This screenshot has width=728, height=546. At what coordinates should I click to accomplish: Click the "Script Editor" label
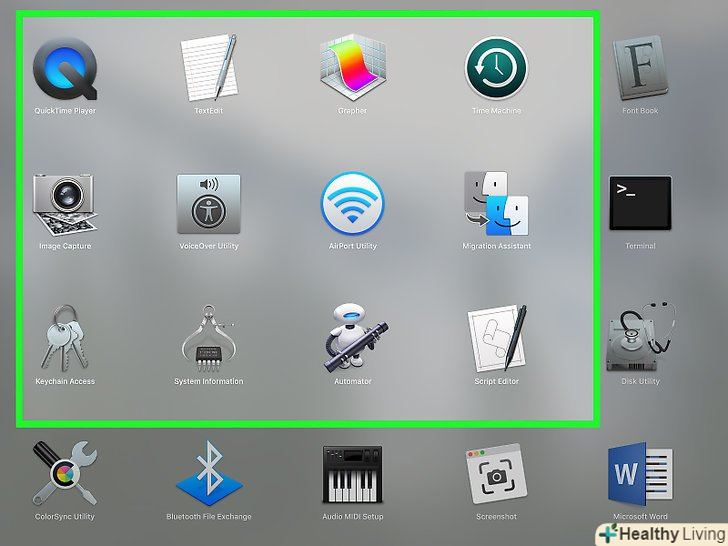[x=496, y=381]
